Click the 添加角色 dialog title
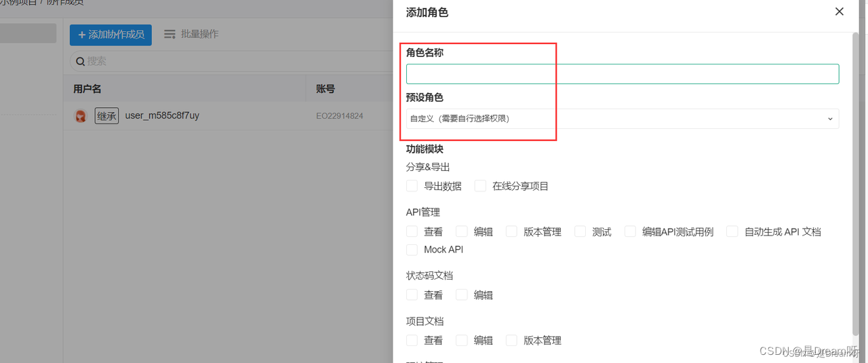 pyautogui.click(x=427, y=12)
